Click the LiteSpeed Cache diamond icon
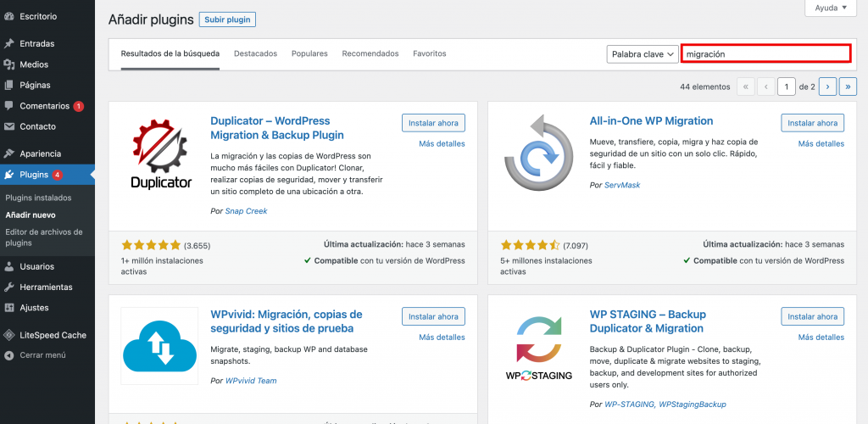 point(9,335)
